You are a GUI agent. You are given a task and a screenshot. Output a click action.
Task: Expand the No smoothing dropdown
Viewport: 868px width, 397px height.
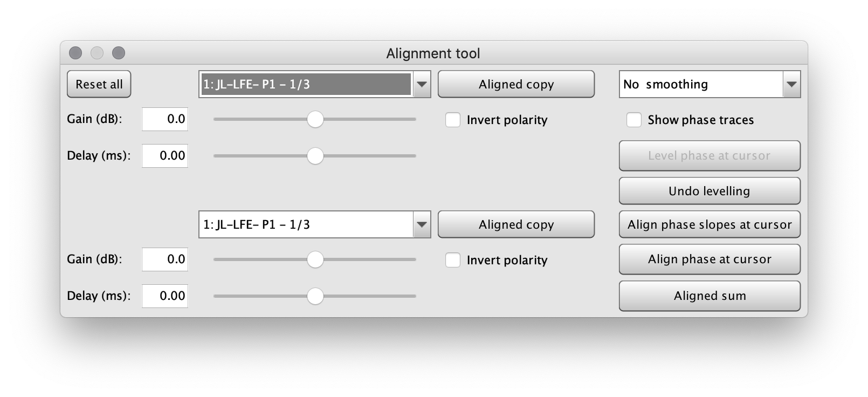click(791, 84)
